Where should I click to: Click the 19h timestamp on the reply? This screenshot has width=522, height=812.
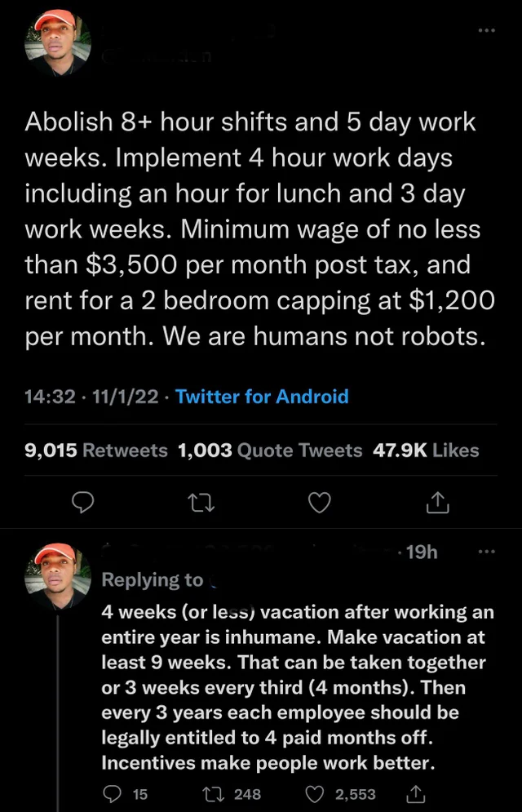point(421,552)
